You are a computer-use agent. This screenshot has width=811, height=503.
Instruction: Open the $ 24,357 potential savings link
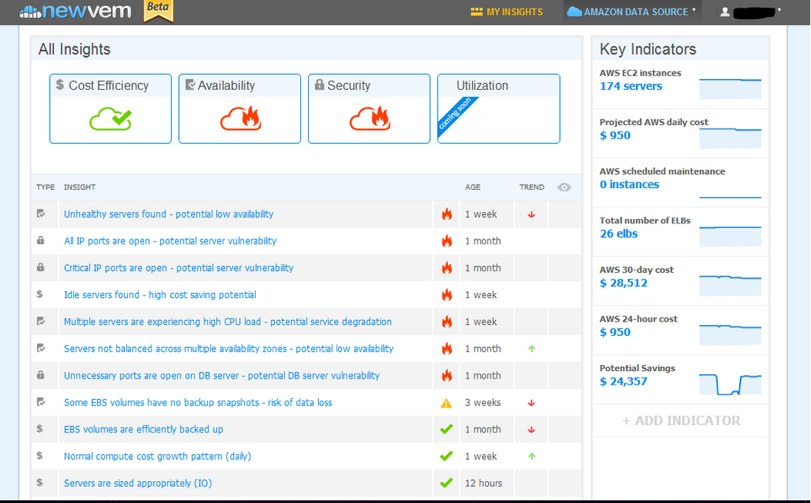pos(623,381)
